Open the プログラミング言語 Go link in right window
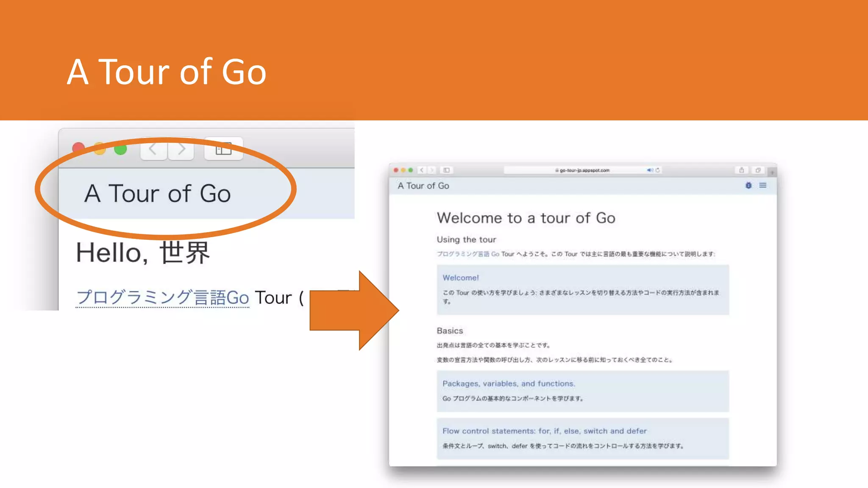Image resolution: width=868 pixels, height=488 pixels. point(468,254)
